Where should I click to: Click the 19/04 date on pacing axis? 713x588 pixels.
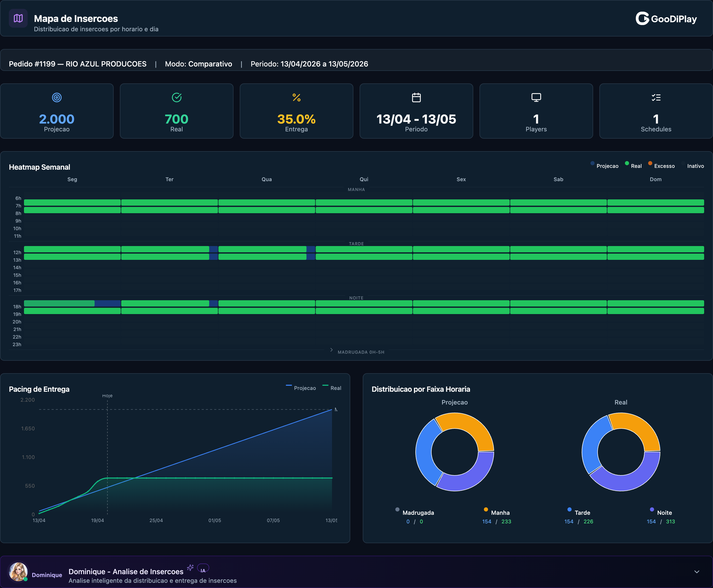tap(97, 520)
